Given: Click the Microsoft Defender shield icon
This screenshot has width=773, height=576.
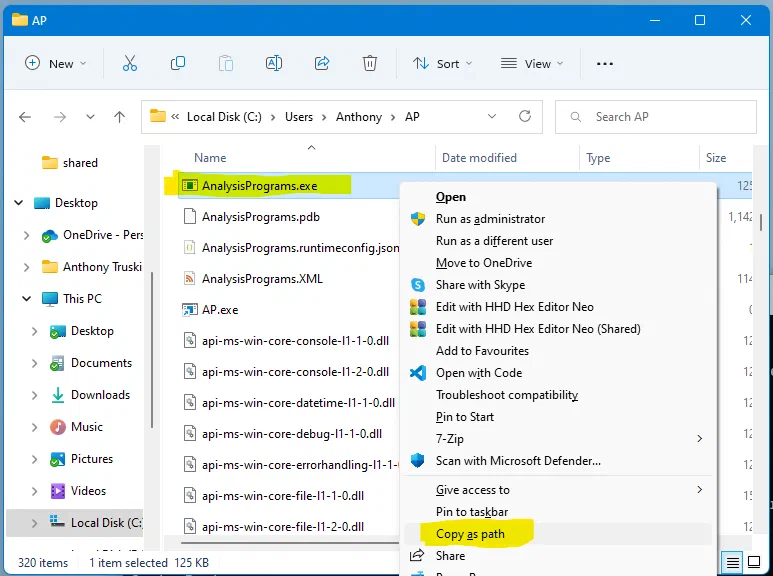Looking at the screenshot, I should [418, 461].
